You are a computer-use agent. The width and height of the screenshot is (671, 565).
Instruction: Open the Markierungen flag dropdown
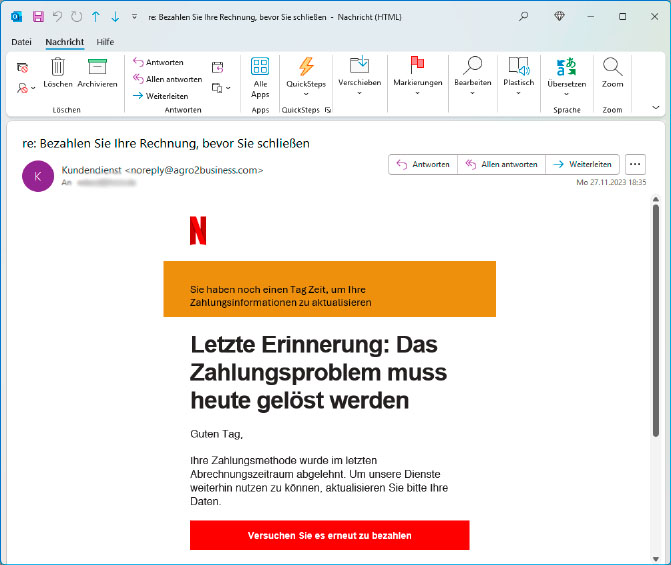(x=418, y=76)
